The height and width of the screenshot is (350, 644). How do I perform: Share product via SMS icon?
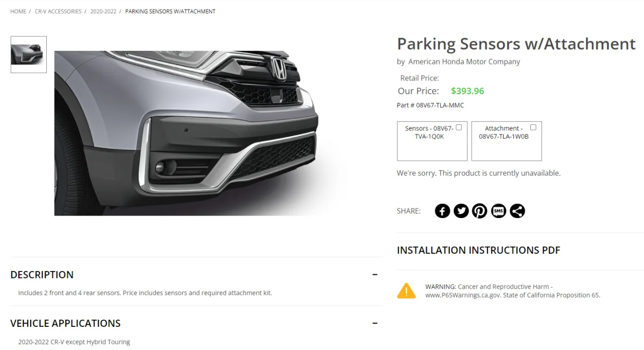pyautogui.click(x=499, y=211)
